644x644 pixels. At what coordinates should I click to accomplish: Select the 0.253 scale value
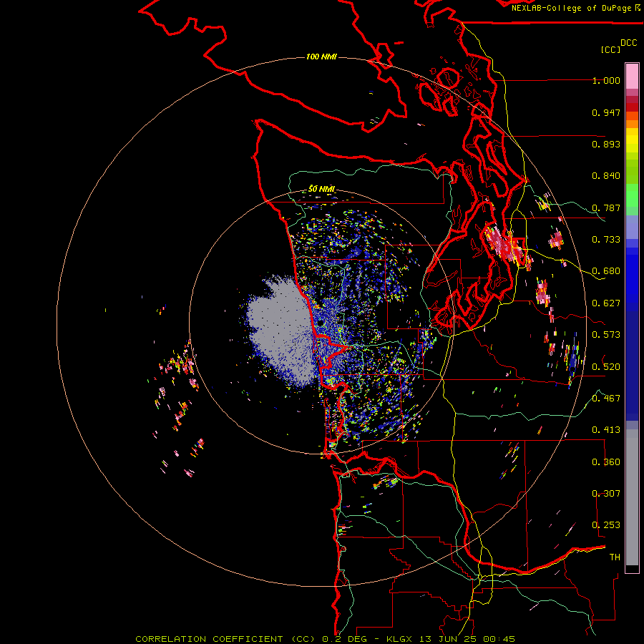click(x=606, y=525)
